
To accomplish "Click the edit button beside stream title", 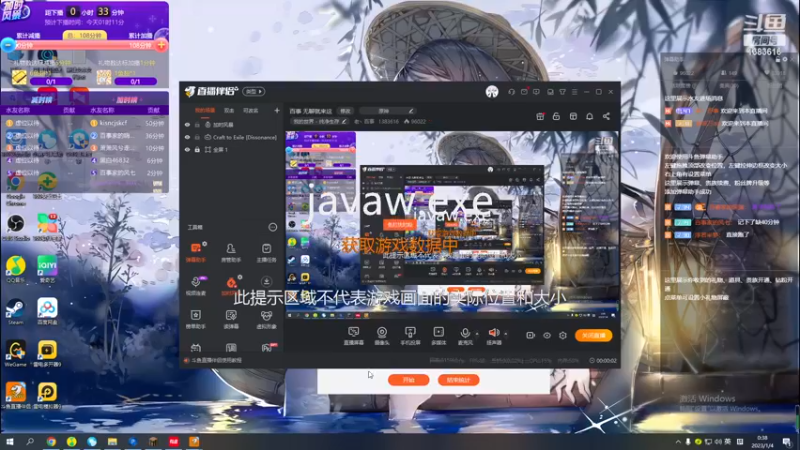I will click(x=345, y=111).
